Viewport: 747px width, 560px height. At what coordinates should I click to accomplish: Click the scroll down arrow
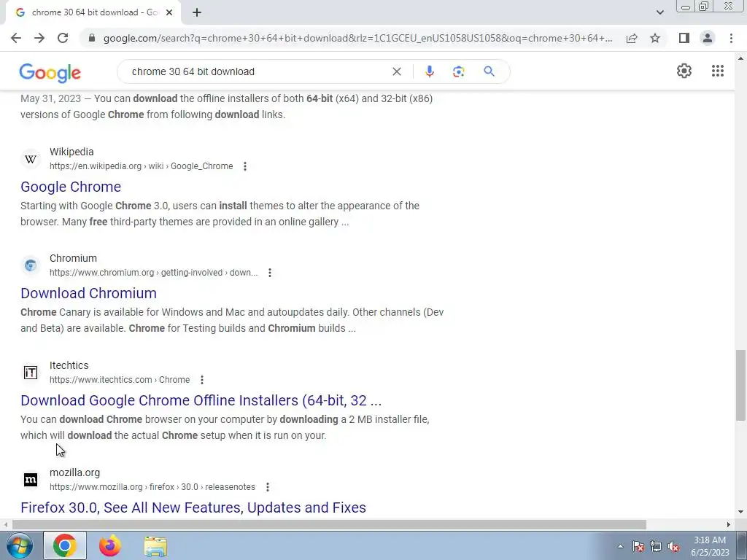740,513
